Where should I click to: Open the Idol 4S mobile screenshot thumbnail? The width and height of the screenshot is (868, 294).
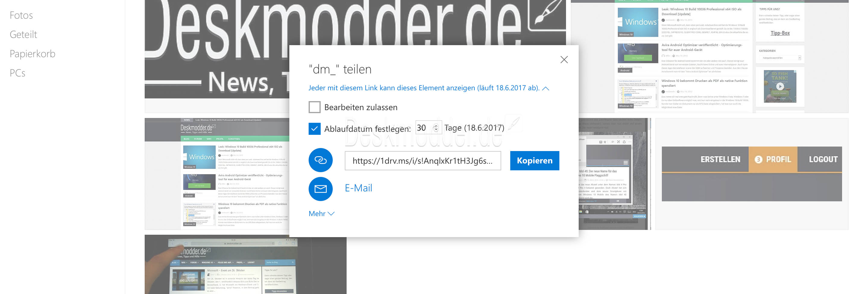(615, 174)
